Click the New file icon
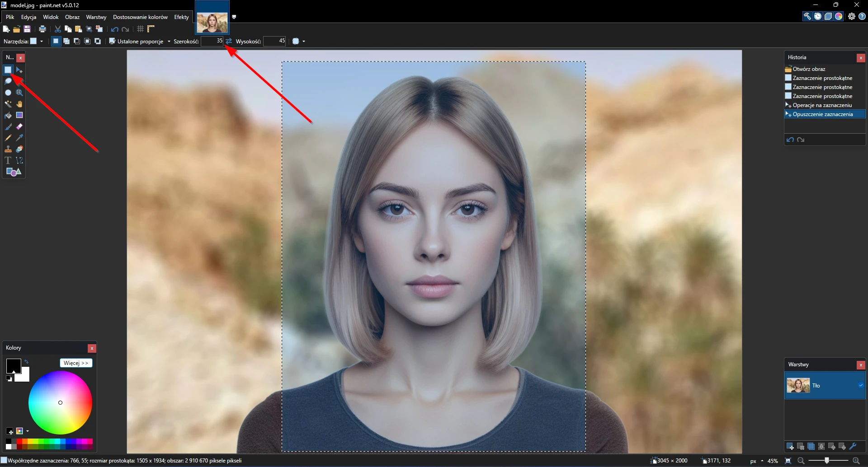Image resolution: width=868 pixels, height=467 pixels. (6, 29)
